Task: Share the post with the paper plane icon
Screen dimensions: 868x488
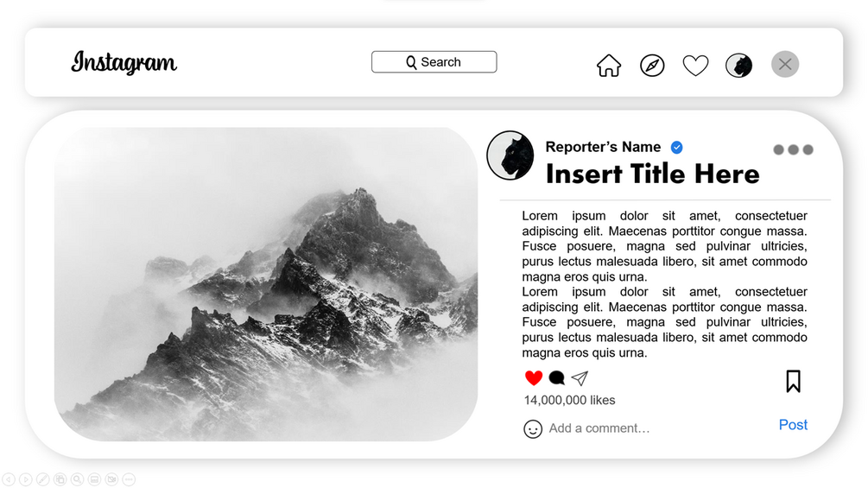Action: click(580, 378)
